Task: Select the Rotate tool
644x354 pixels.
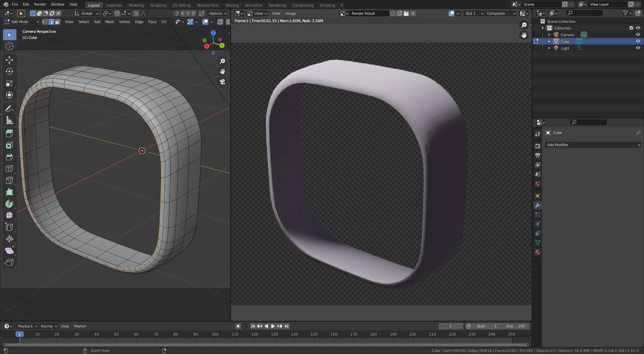Action: pyautogui.click(x=9, y=71)
